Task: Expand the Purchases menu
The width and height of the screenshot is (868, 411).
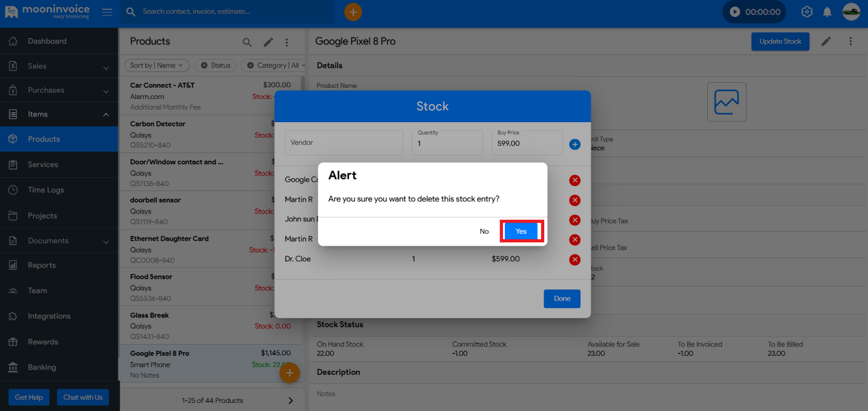Action: click(59, 90)
